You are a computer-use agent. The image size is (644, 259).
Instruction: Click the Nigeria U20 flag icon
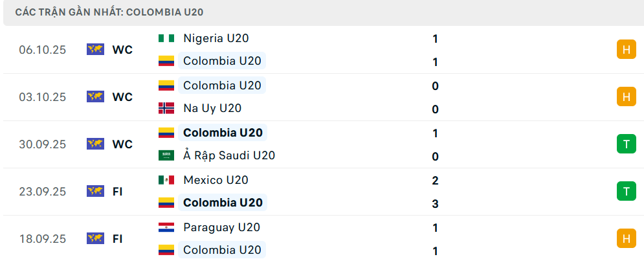click(166, 38)
